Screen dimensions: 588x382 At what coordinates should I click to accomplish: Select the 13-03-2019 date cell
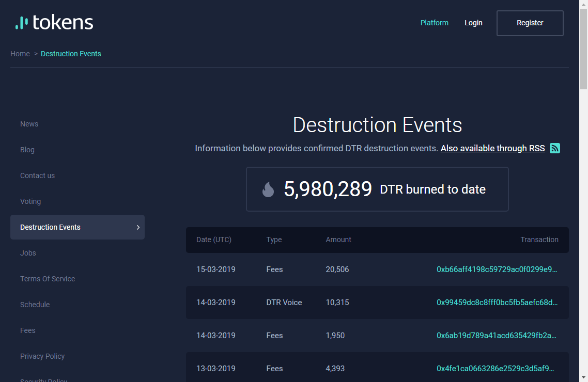[216, 369]
